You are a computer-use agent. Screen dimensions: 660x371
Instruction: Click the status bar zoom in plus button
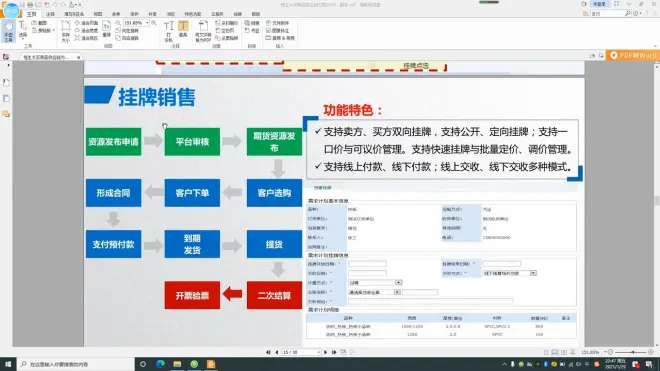pos(651,352)
